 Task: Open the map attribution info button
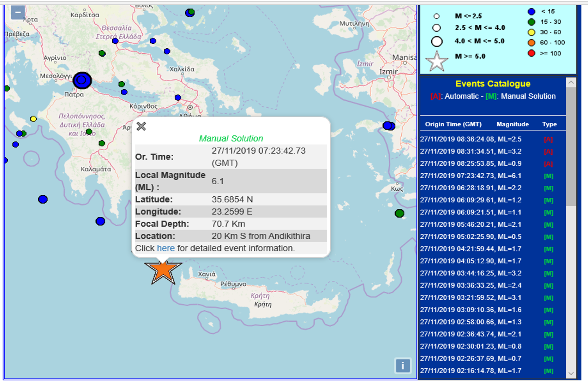[x=402, y=366]
